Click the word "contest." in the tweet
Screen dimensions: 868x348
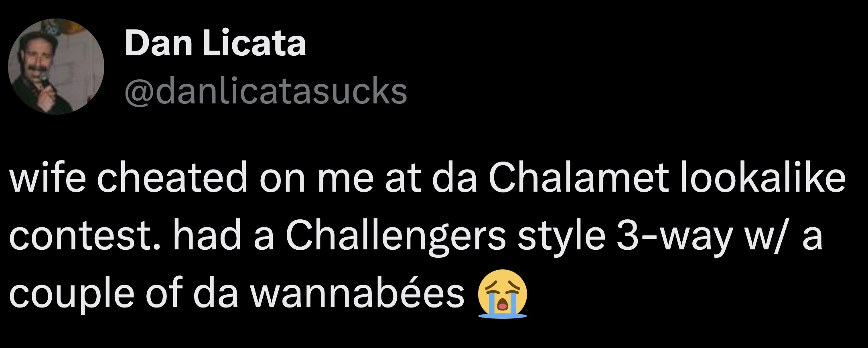pos(85,236)
